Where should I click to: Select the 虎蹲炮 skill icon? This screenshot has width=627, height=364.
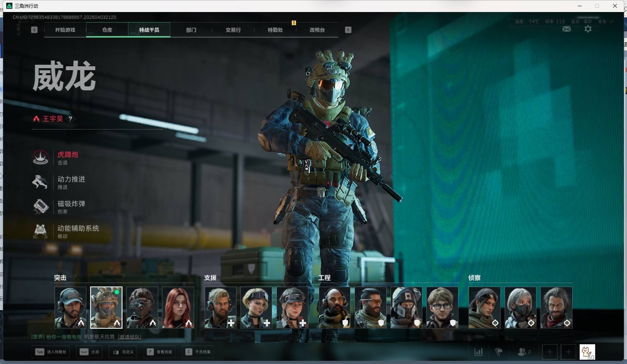[x=40, y=158]
